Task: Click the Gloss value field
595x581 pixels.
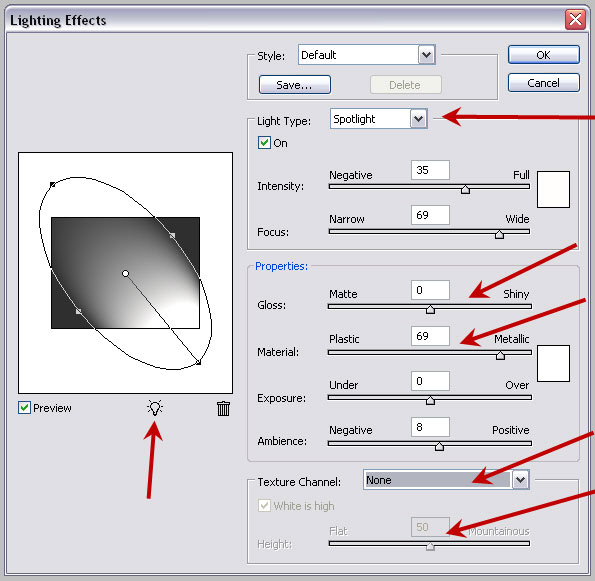Action: [430, 290]
